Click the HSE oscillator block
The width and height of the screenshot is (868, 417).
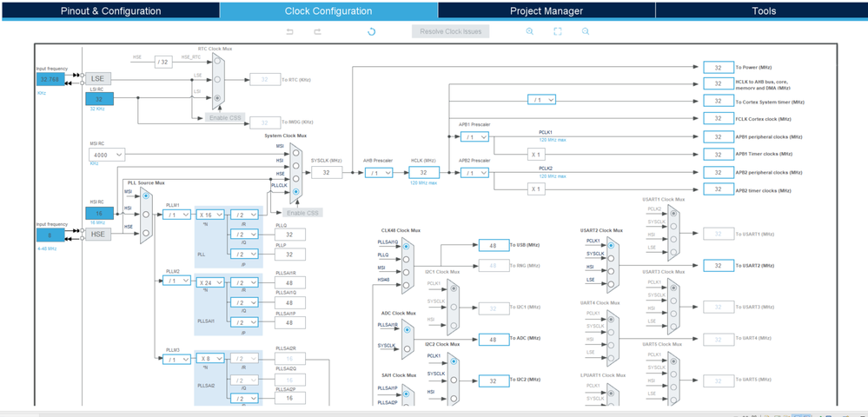click(x=98, y=235)
